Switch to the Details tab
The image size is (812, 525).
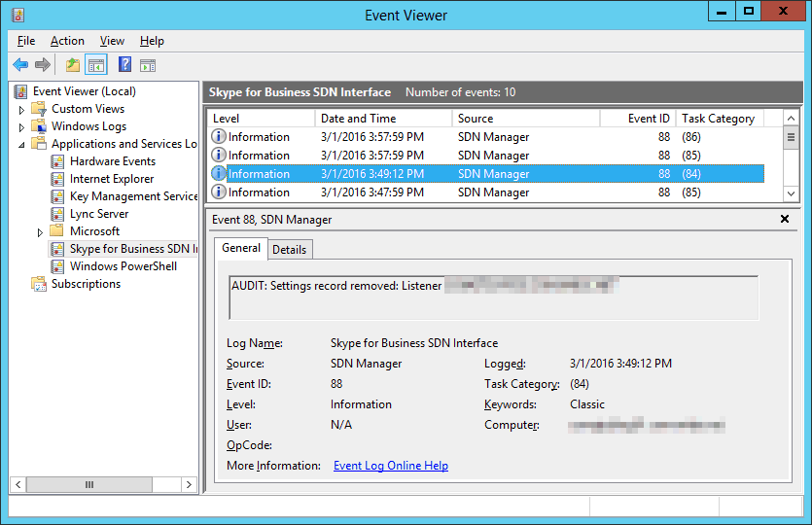290,250
